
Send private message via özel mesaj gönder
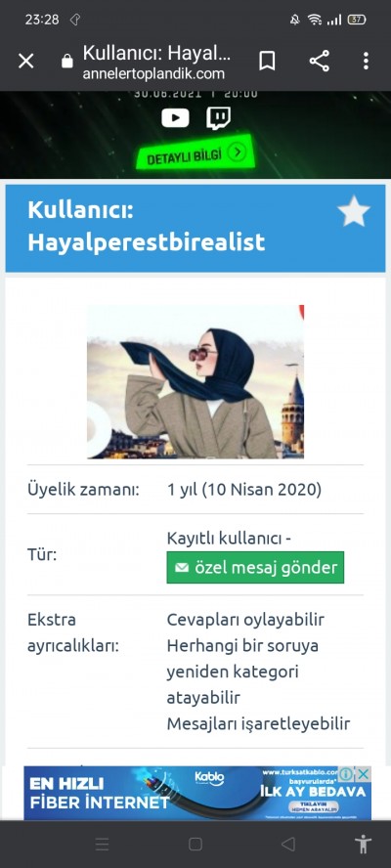pyautogui.click(x=255, y=567)
